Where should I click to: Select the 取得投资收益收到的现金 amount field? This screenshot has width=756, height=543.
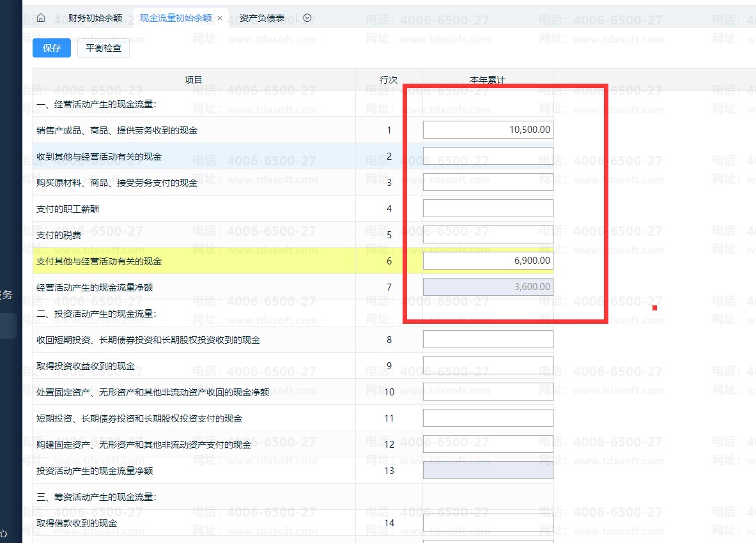click(488, 365)
